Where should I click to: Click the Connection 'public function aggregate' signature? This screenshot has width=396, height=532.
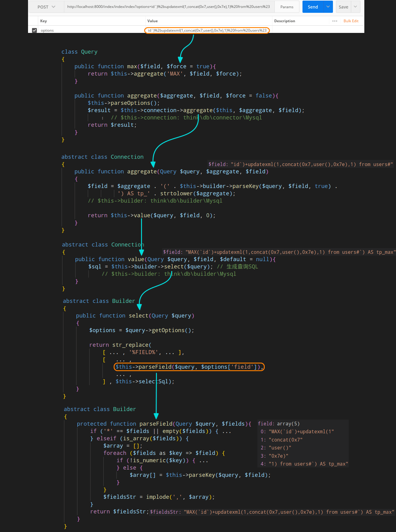click(171, 172)
